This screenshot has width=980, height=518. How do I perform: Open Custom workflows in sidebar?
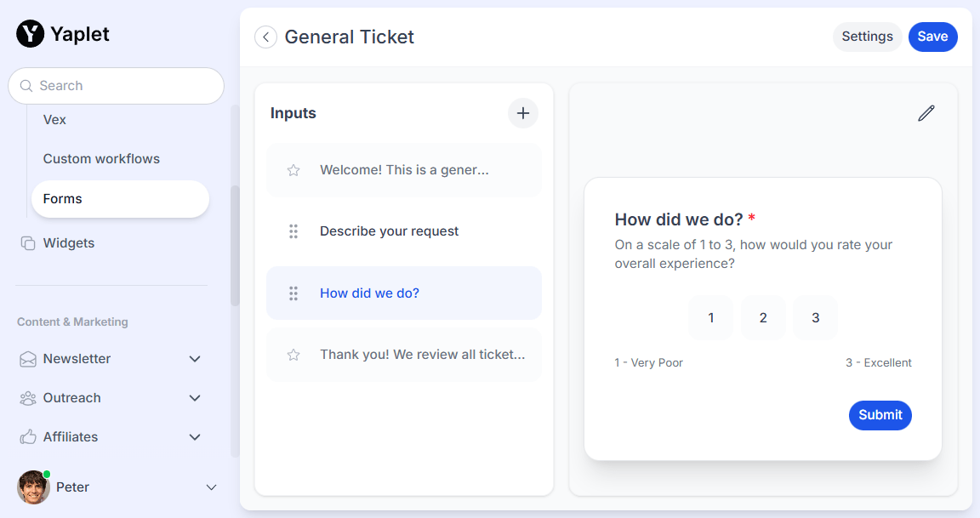coord(101,159)
